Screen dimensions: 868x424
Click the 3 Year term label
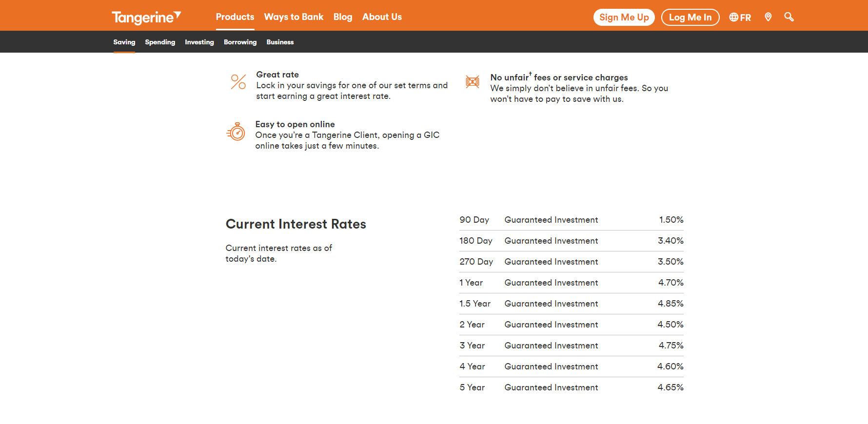pyautogui.click(x=472, y=346)
